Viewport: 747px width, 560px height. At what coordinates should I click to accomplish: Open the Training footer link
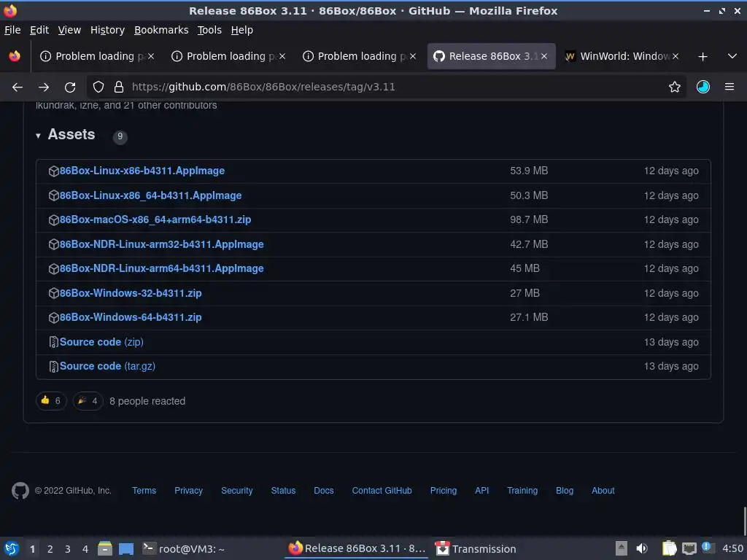click(x=522, y=491)
